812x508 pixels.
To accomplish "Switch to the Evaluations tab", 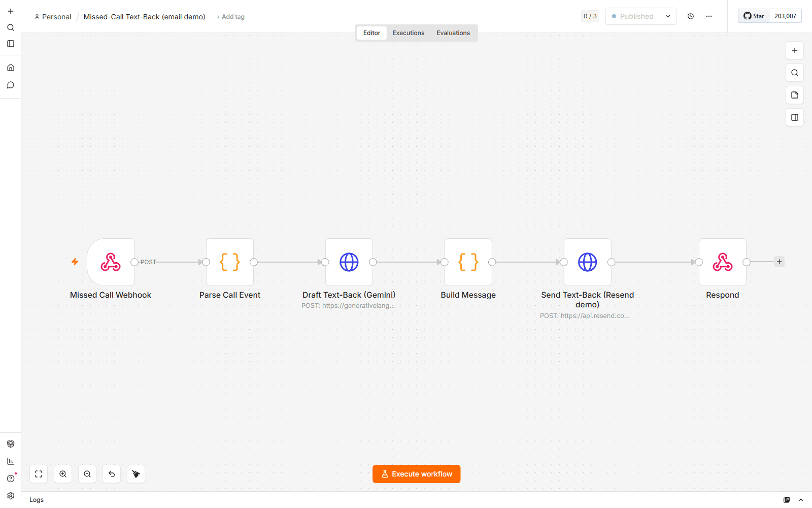I will 453,33.
